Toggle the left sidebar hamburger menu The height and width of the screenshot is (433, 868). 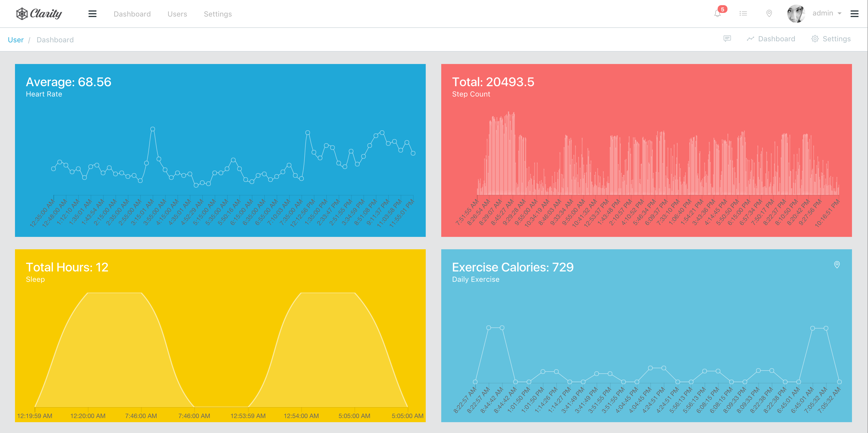(x=92, y=14)
